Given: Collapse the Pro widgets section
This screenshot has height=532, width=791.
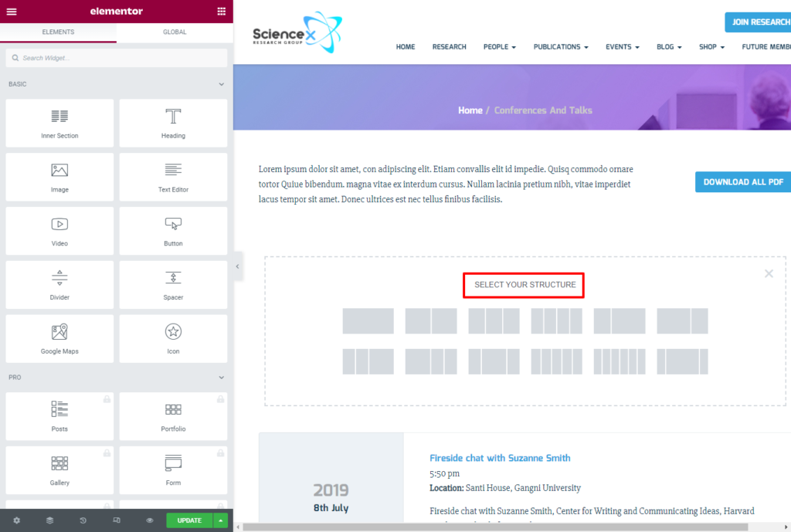Looking at the screenshot, I should (221, 378).
